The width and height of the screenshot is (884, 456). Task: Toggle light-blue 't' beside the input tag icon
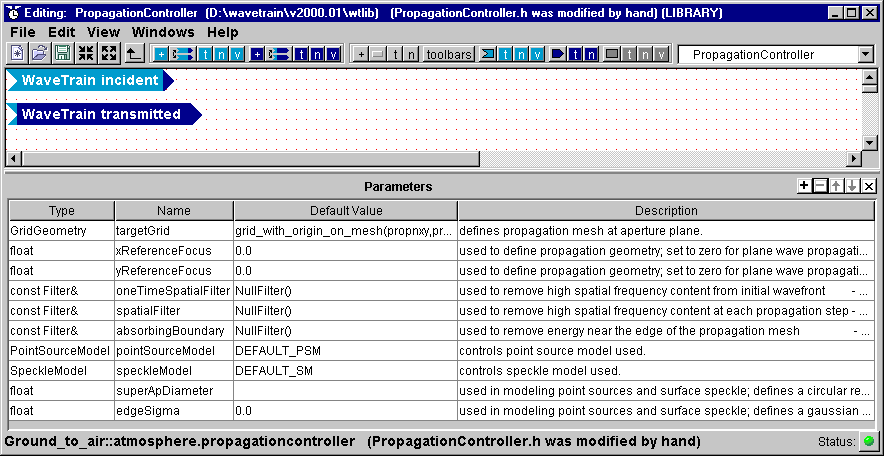pyautogui.click(x=505, y=54)
